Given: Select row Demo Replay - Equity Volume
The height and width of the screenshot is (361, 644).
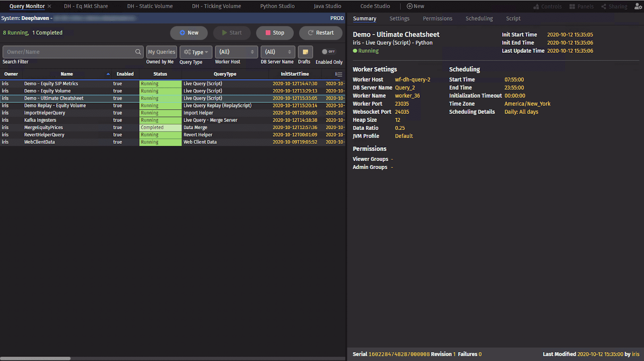Looking at the screenshot, I should (173, 105).
